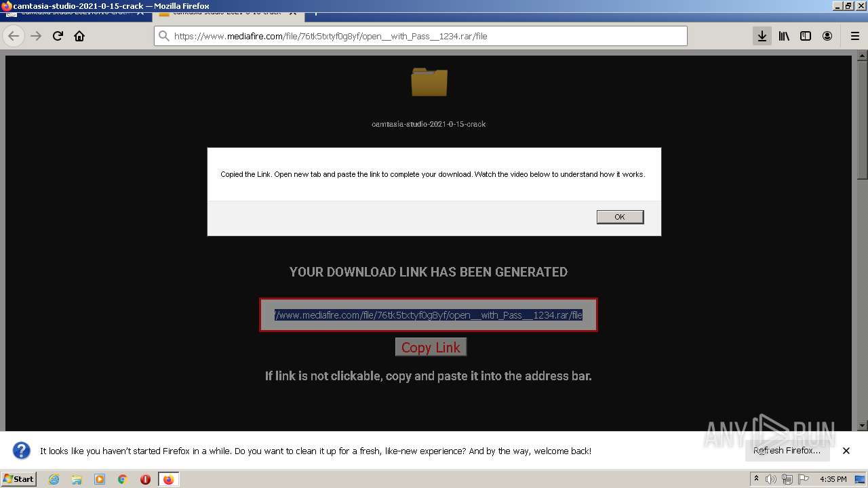Launch Internet Explorer from the taskbar
The height and width of the screenshot is (488, 868).
point(54,479)
